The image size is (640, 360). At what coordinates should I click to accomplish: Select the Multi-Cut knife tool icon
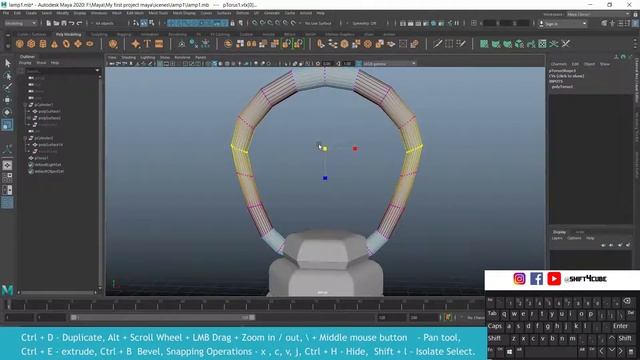(438, 44)
